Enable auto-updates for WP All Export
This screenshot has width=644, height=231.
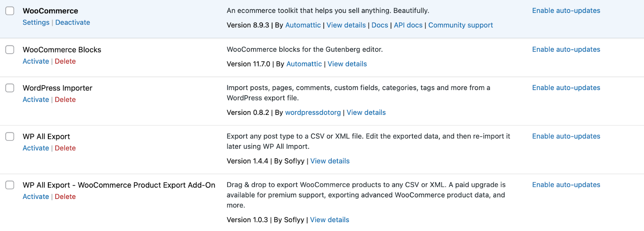tap(566, 137)
